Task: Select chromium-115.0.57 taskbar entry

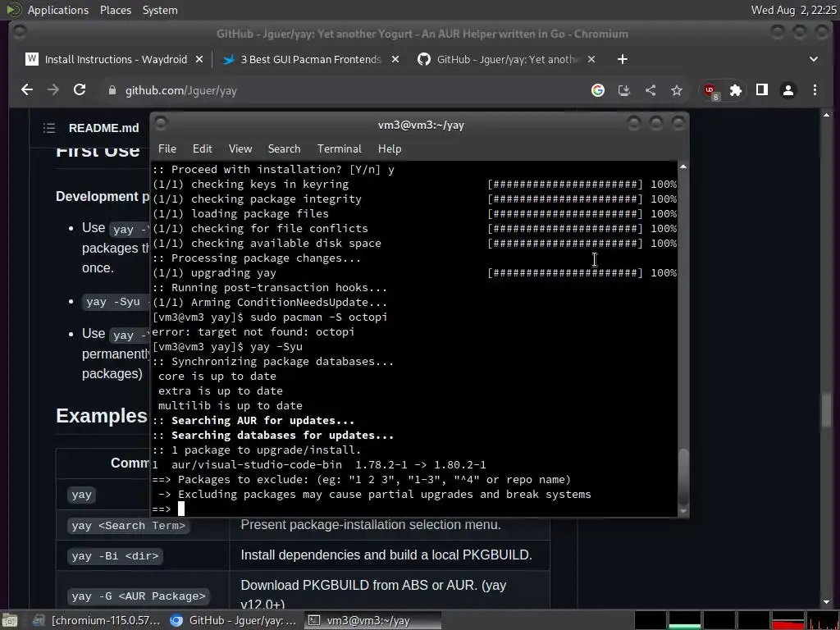Action: click(98, 620)
